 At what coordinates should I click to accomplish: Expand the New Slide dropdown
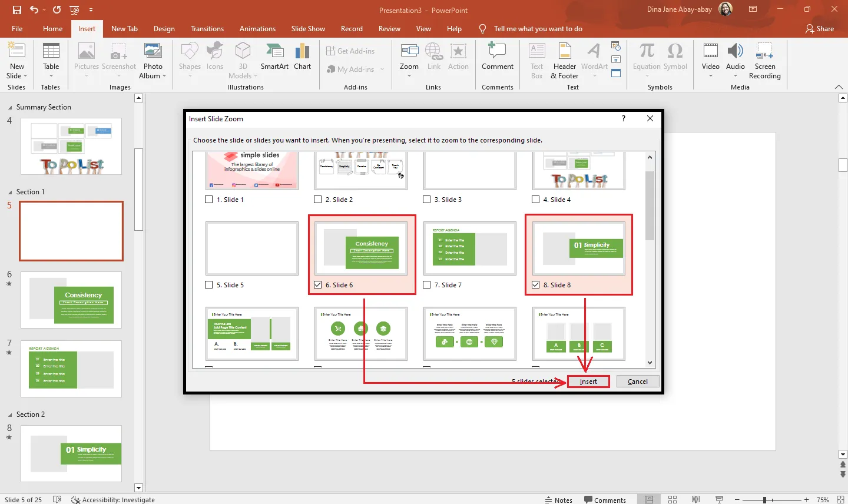pos(17,75)
